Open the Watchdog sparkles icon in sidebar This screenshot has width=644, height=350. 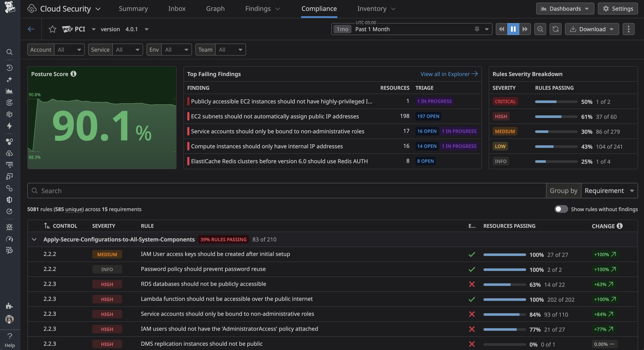[x=9, y=79]
